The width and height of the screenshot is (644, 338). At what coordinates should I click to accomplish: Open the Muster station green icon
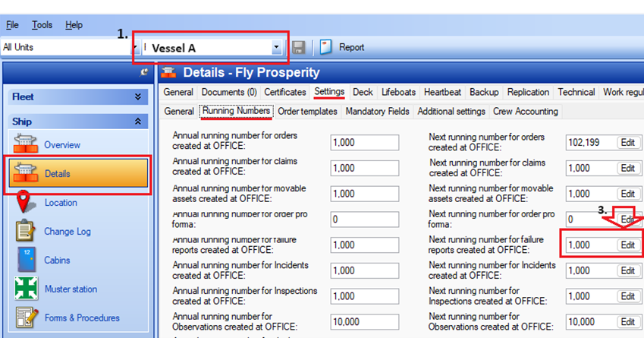pos(27,288)
